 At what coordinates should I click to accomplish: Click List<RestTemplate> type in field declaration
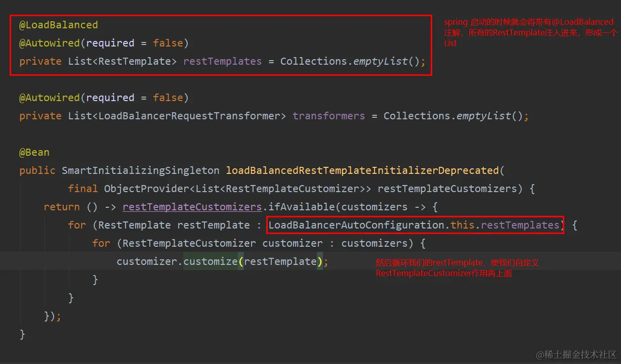122,61
